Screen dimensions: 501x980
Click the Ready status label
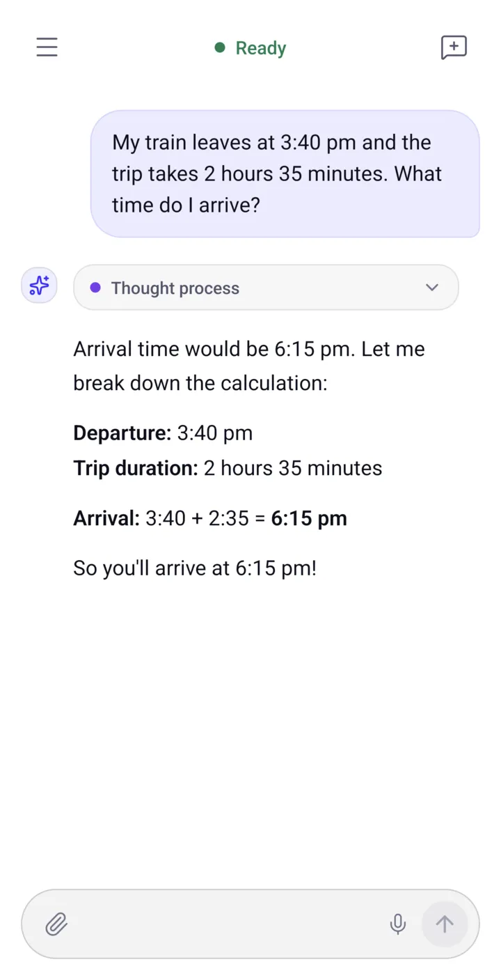[x=261, y=48]
